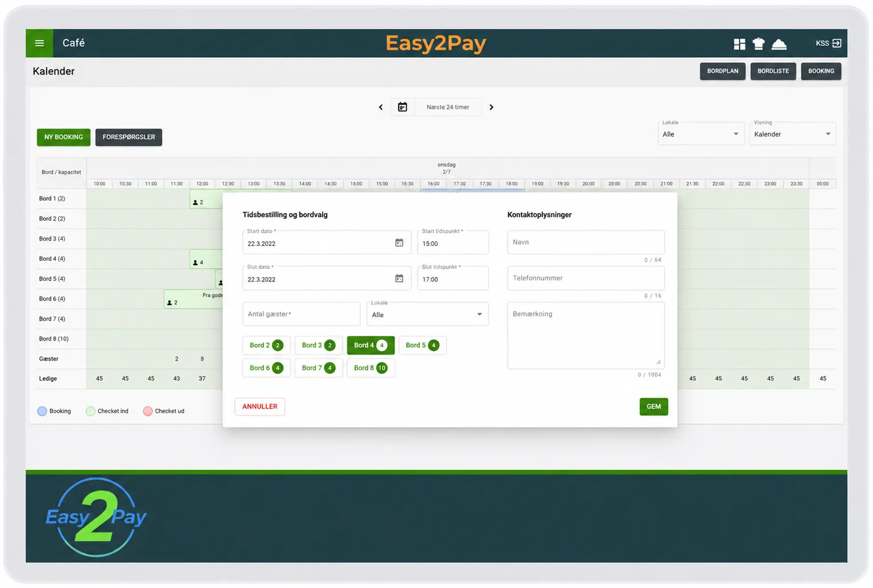The image size is (873, 588).
Task: Open the grid dashboard icon
Action: click(739, 44)
